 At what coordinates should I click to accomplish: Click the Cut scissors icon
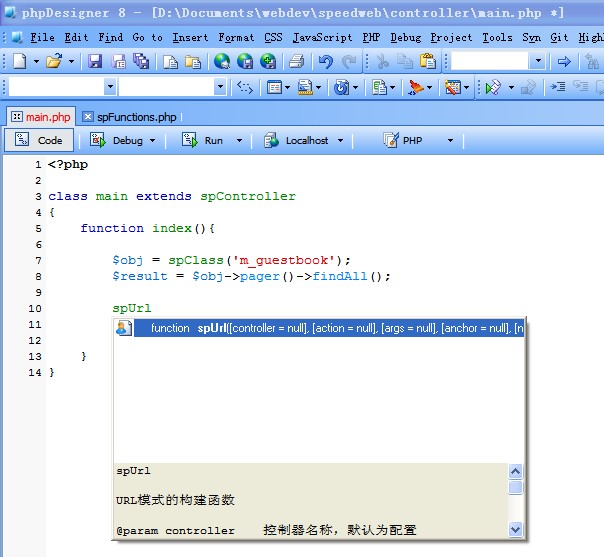tap(382, 61)
